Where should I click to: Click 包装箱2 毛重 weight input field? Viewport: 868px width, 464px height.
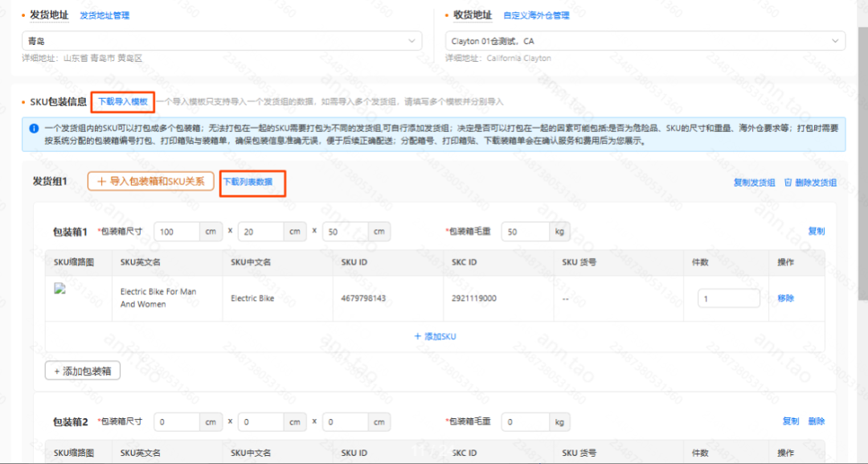point(525,421)
